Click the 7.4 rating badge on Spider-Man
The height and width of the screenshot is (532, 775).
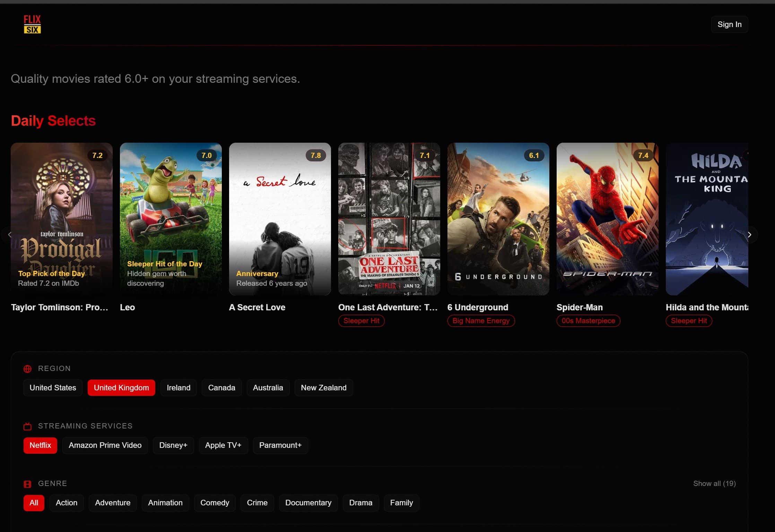coord(643,156)
